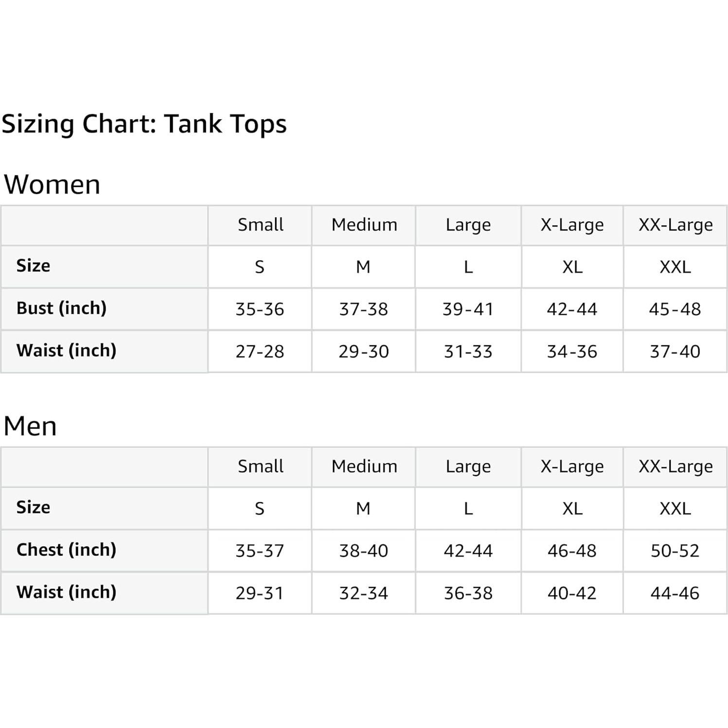
Task: Click the Women's waist value 29-30
Action: point(363,352)
